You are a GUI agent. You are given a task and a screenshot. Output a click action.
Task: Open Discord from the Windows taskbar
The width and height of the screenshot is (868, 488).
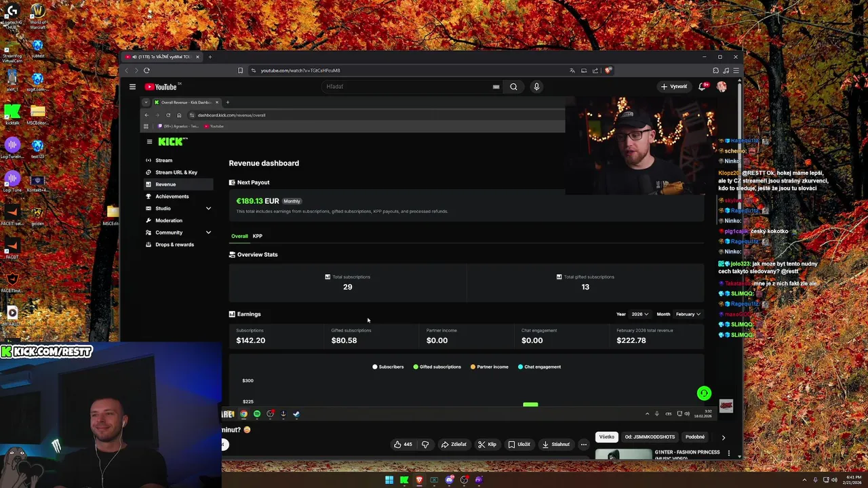[x=449, y=480]
